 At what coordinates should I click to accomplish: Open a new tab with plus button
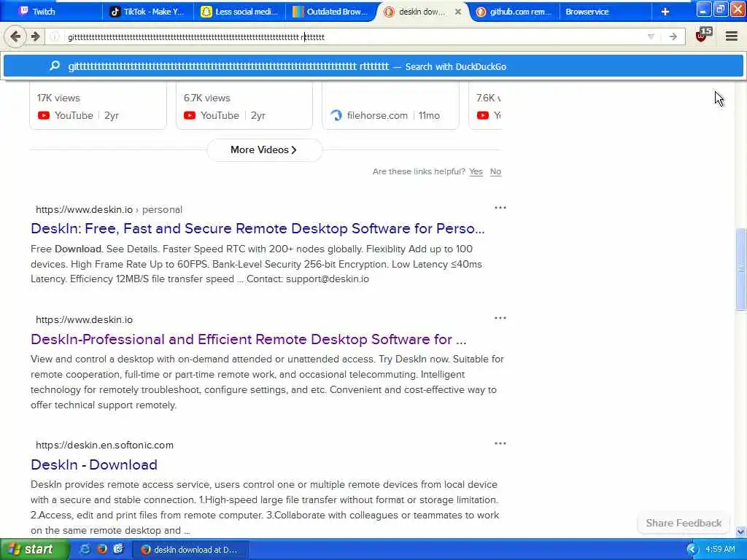point(665,12)
